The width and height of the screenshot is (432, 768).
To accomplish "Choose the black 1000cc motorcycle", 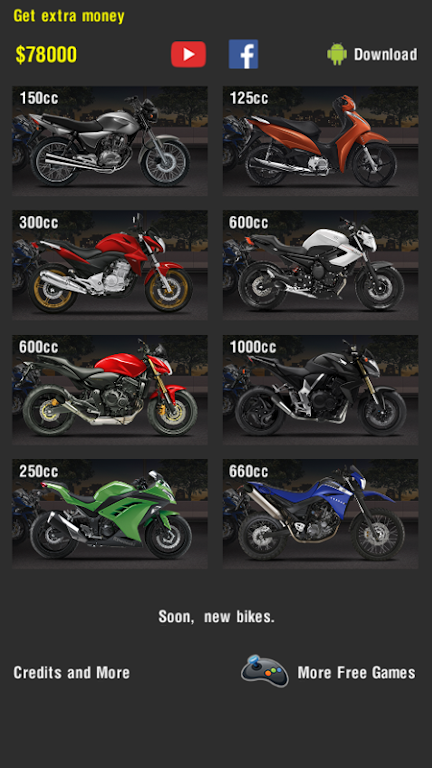I will (320, 390).
